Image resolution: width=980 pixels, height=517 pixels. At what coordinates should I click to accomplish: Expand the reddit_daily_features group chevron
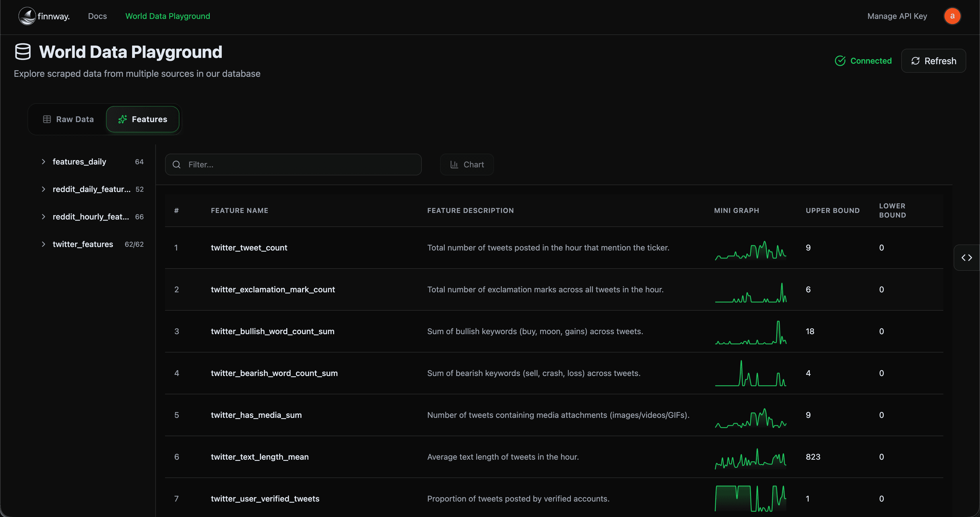pos(43,189)
